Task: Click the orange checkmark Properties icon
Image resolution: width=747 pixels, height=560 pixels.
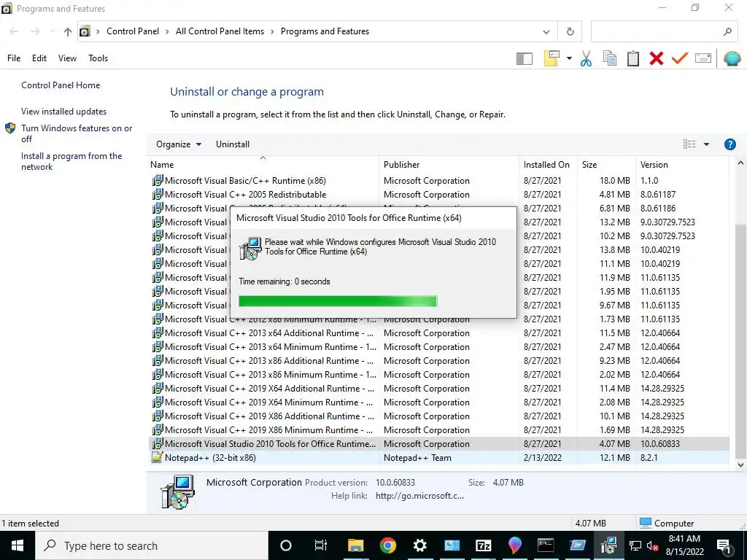Action: (x=679, y=58)
